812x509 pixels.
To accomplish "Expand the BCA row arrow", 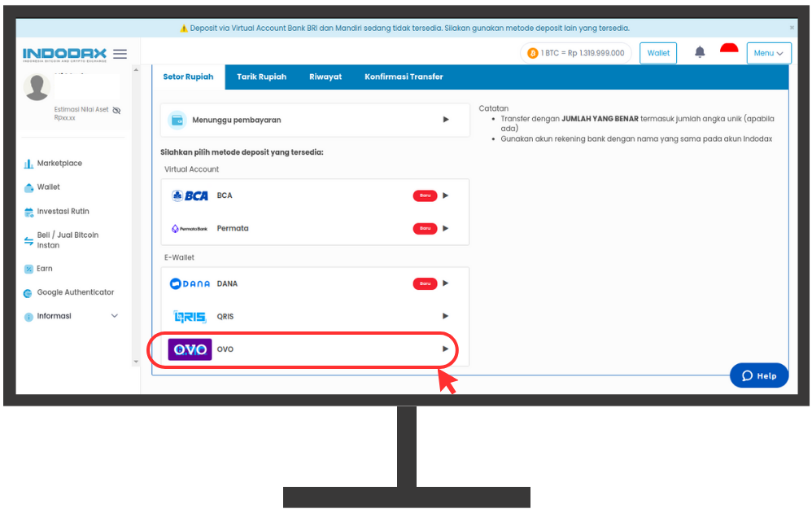I will click(445, 195).
